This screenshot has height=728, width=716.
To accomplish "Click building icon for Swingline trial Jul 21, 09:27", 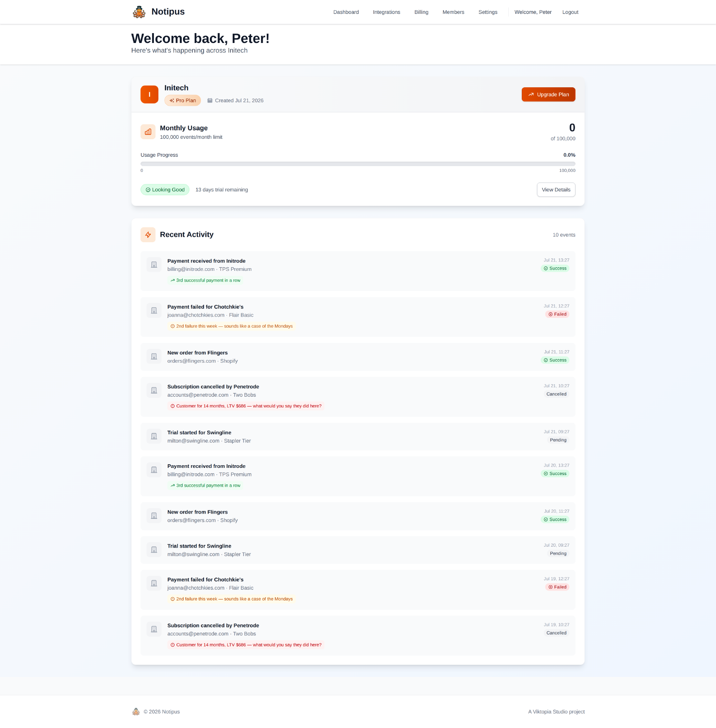I will [x=154, y=436].
